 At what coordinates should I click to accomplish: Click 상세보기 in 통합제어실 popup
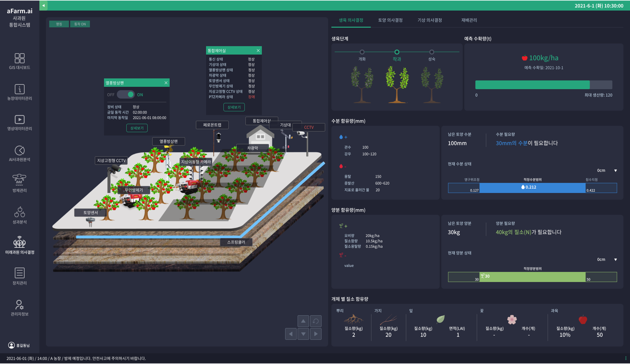tap(234, 107)
